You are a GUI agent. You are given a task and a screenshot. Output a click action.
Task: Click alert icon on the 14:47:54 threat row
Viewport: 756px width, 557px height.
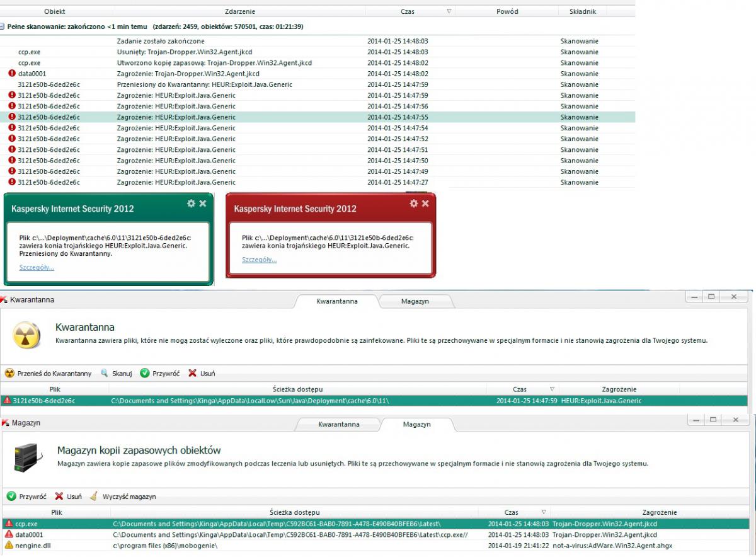[12, 128]
